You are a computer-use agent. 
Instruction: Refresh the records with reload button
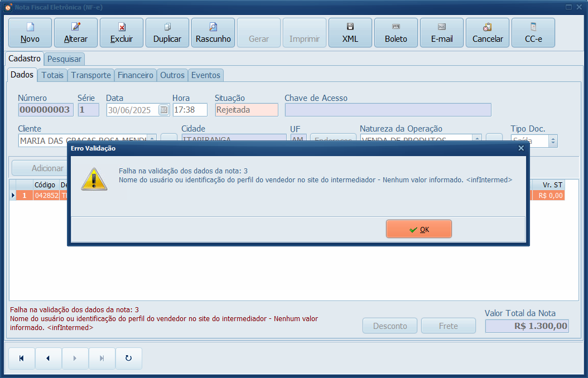(128, 358)
